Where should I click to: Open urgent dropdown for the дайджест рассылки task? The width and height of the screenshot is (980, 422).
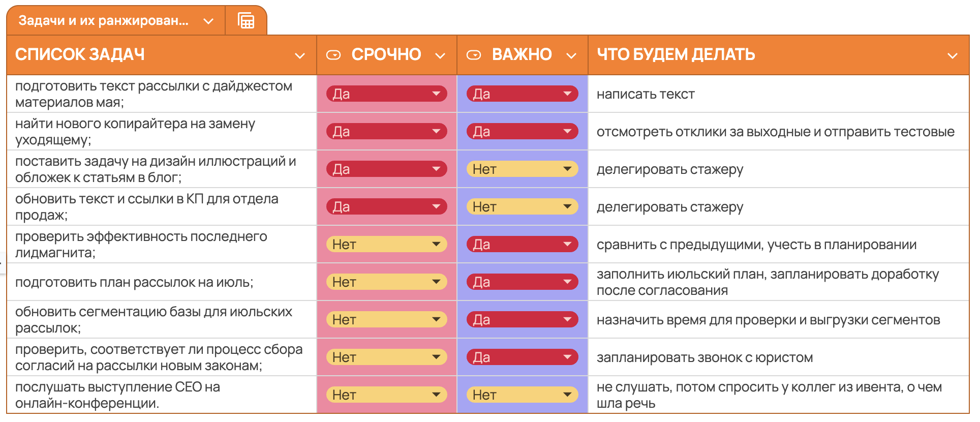[x=387, y=94]
